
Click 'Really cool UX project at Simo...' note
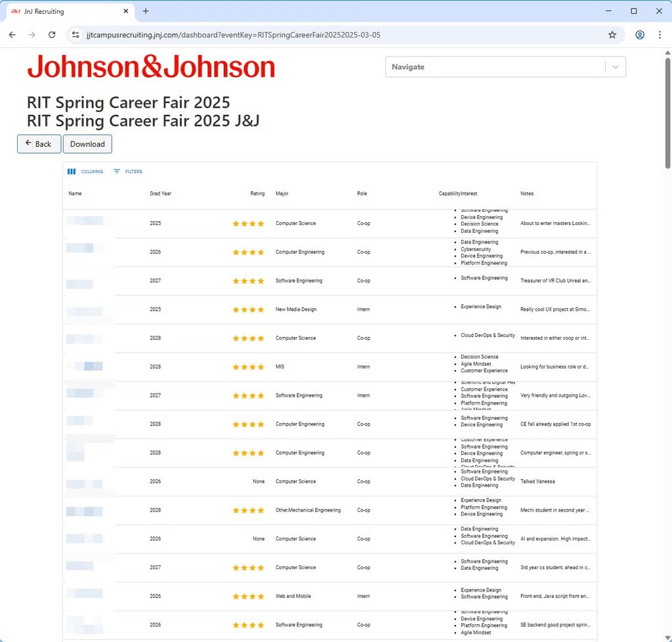pos(555,310)
